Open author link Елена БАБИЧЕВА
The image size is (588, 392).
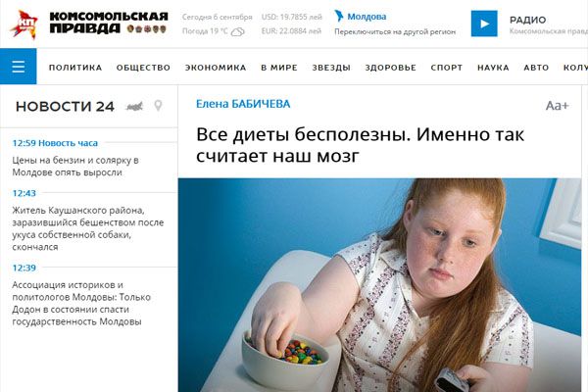coord(243,104)
